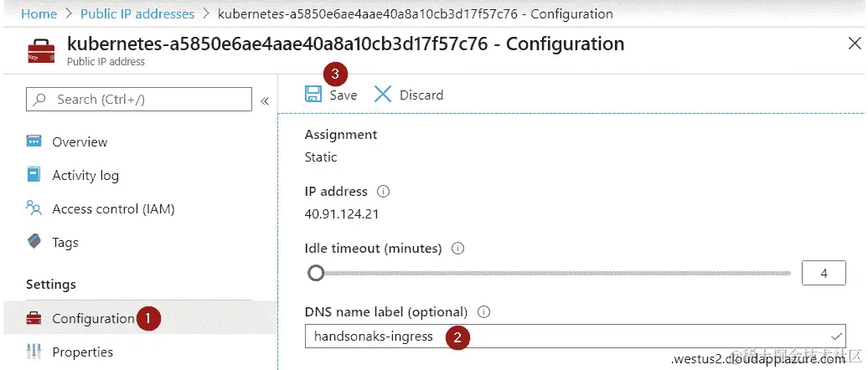Open the Home breadcrumb link
868x370 pixels.
39,14
